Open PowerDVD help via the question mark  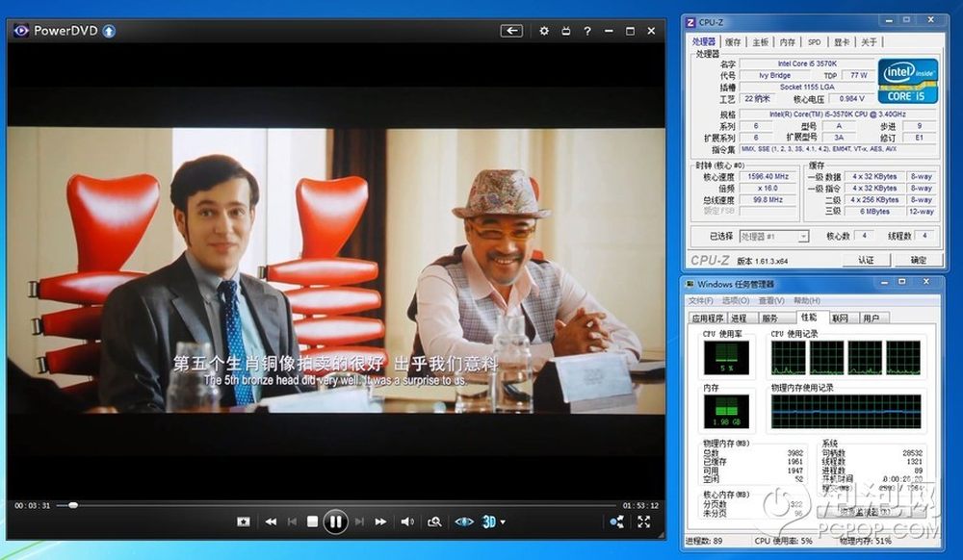[587, 31]
